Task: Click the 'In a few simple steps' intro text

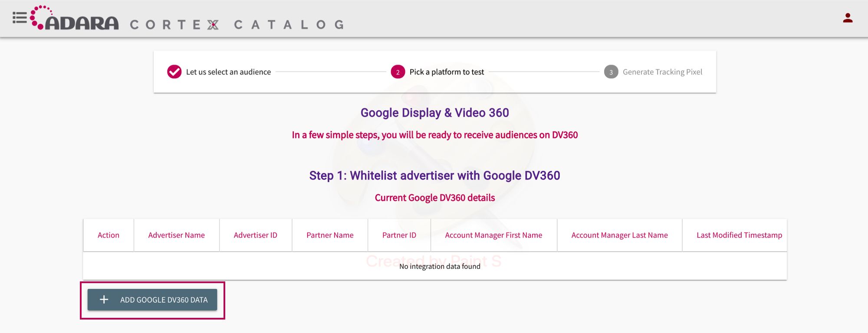Action: click(x=434, y=135)
